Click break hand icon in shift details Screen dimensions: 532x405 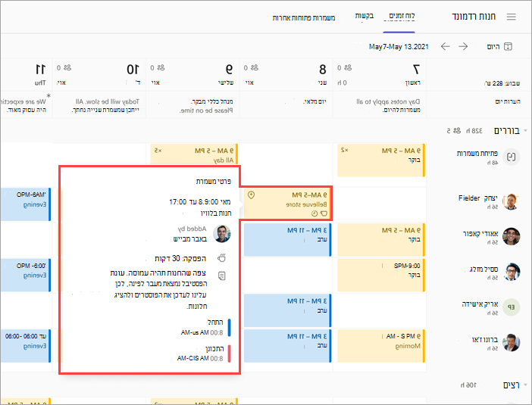pyautogui.click(x=221, y=258)
